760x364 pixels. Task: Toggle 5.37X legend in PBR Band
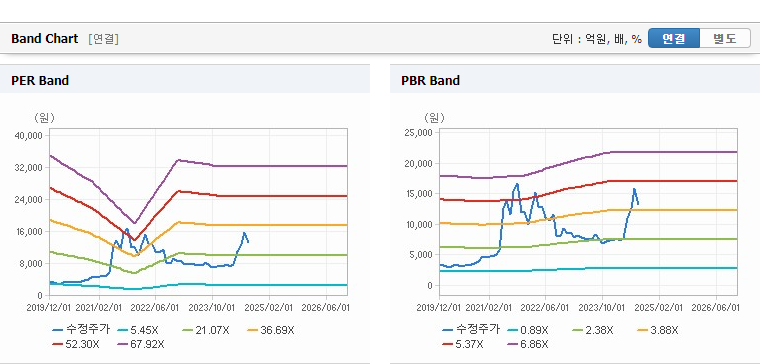click(463, 345)
